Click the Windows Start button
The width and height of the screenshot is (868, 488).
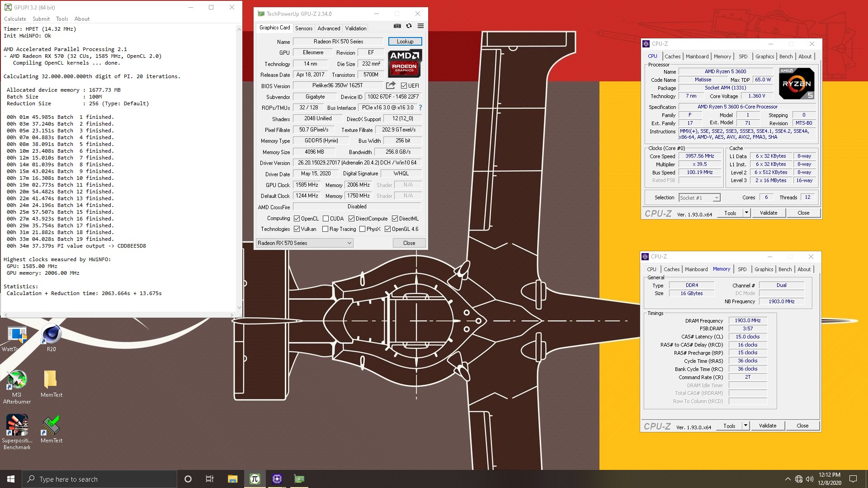[11, 479]
